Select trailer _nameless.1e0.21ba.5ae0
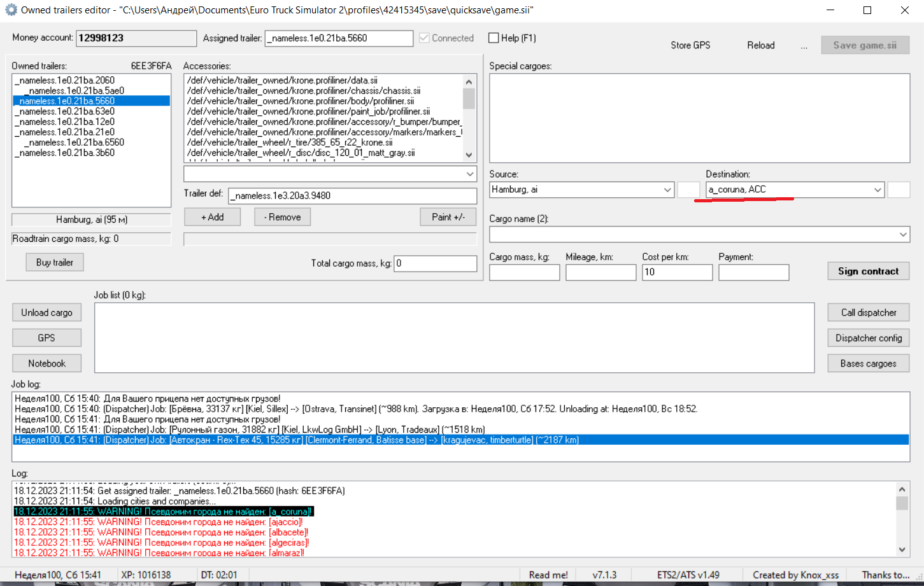Screen dimensions: 924x586 click(92, 90)
